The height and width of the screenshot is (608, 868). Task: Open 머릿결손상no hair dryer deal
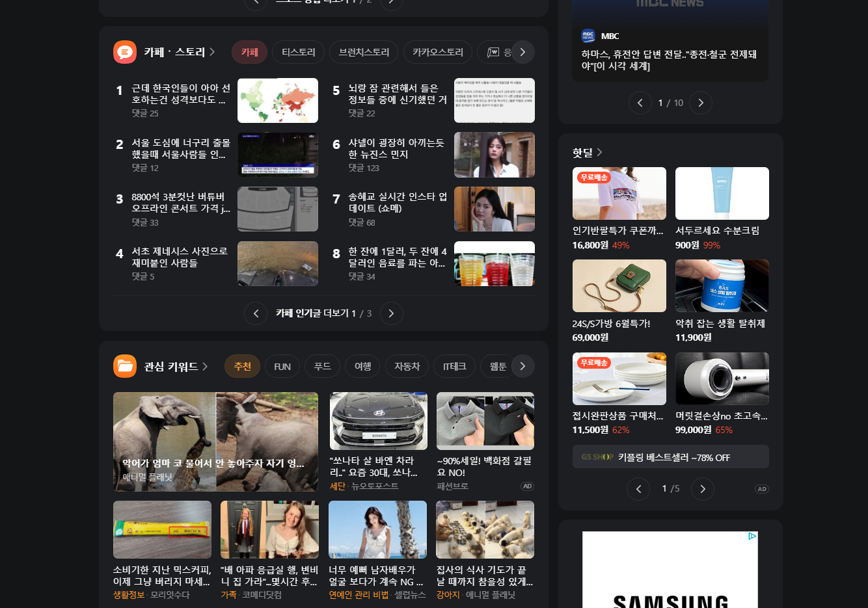(x=722, y=378)
